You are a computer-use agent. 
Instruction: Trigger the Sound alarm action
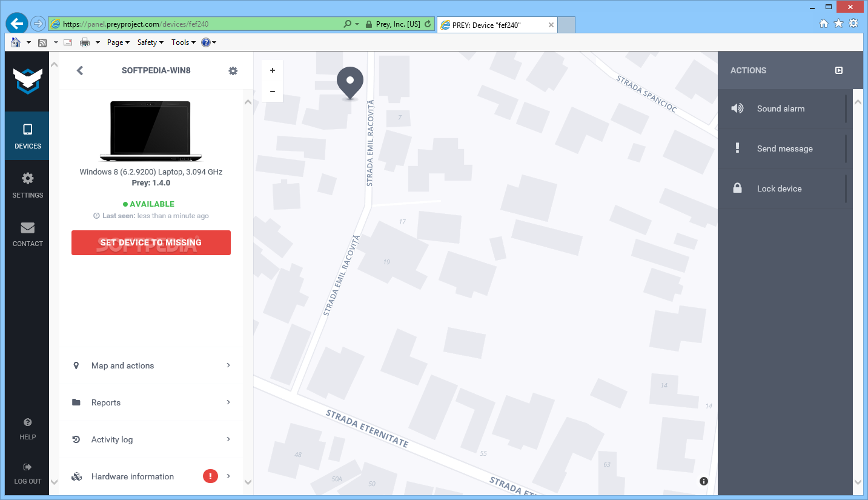(x=785, y=108)
